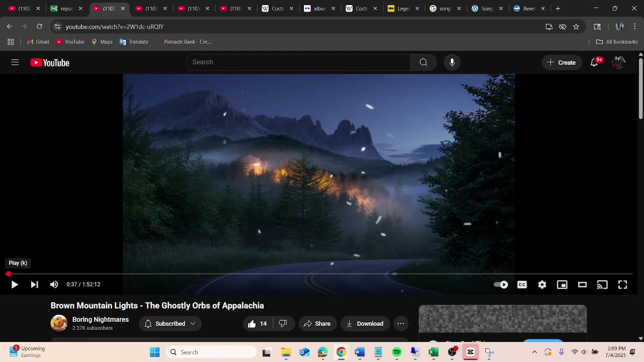Viewport: 644px width, 362px height.
Task: Open the Boring Nightmares channel name link
Action: 101,319
